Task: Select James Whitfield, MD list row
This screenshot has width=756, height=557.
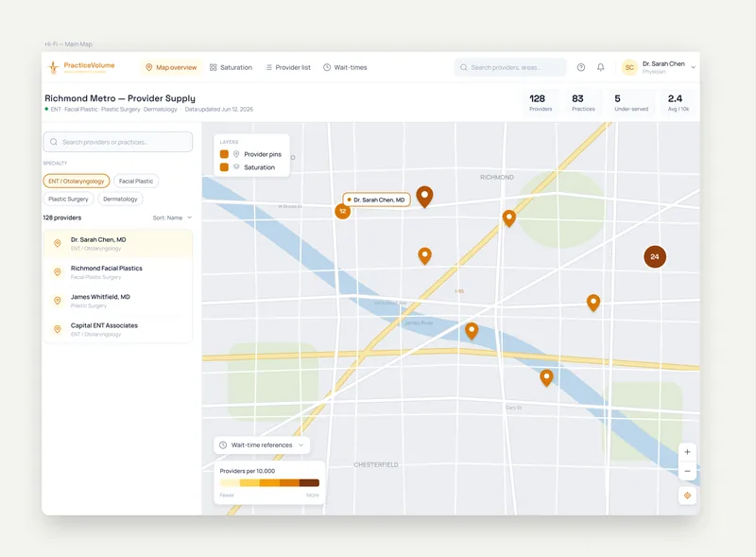Action: [118, 301]
